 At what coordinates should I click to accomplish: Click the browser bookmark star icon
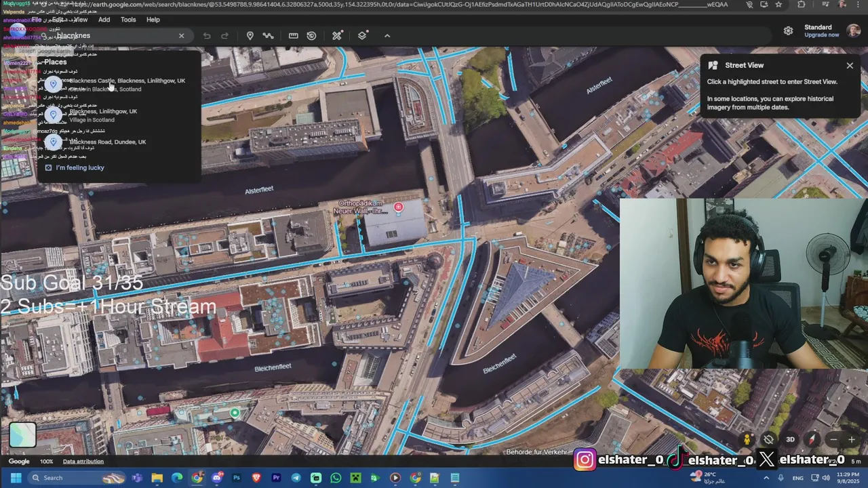click(778, 4)
